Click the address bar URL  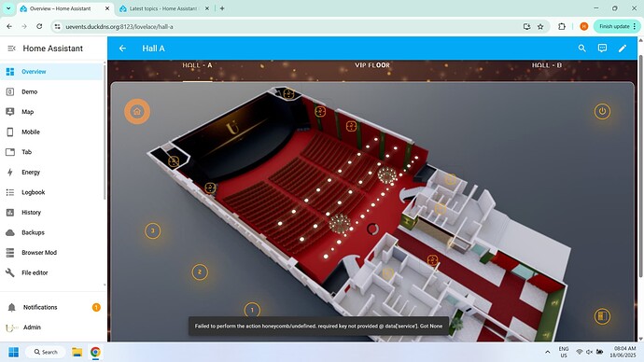(x=119, y=27)
